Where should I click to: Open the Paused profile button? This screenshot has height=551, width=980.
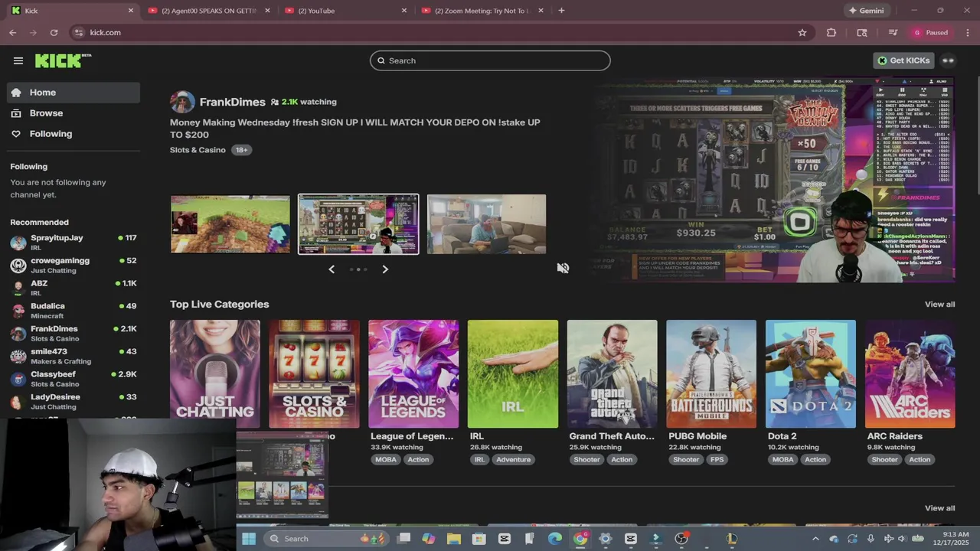click(x=930, y=33)
